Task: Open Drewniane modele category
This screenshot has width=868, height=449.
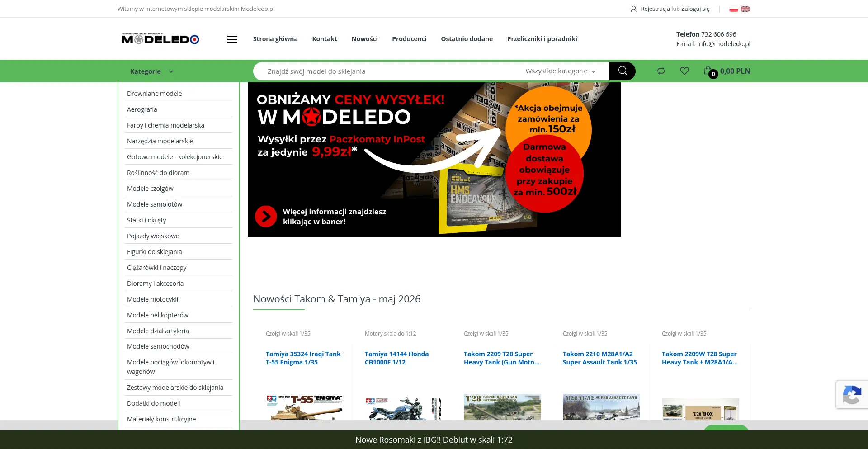Action: [155, 94]
